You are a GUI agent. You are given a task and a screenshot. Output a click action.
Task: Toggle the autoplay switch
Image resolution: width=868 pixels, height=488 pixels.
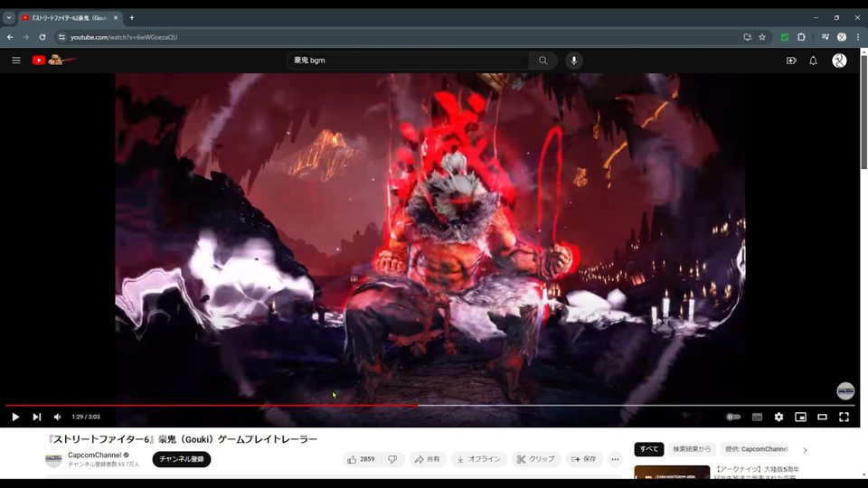point(733,417)
